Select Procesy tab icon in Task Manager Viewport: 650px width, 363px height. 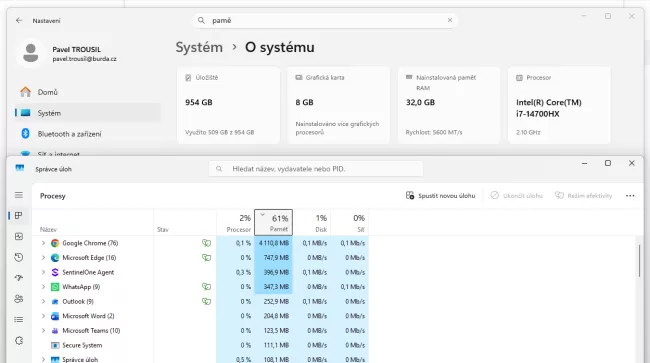click(x=19, y=215)
